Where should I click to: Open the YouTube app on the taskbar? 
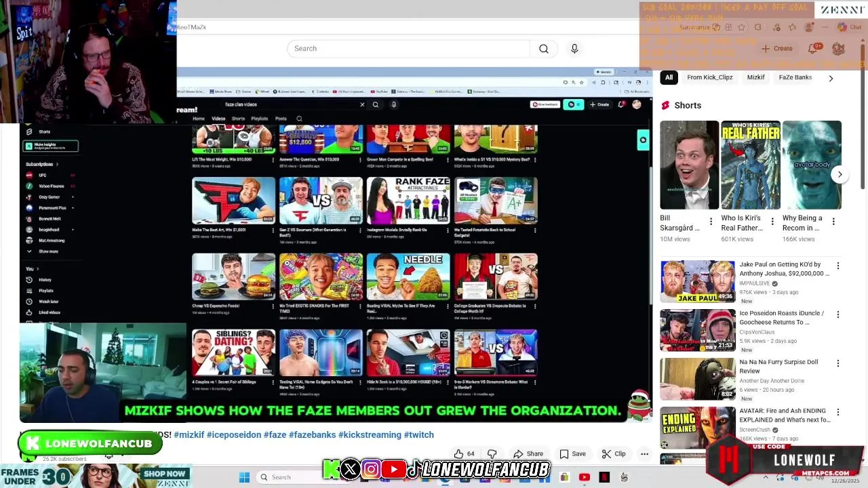point(585,477)
